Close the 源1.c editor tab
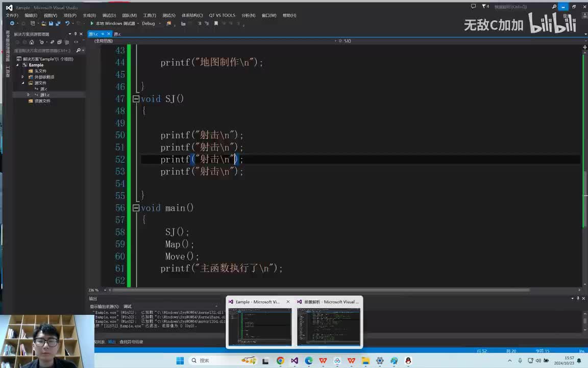The height and width of the screenshot is (368, 588). (109, 34)
